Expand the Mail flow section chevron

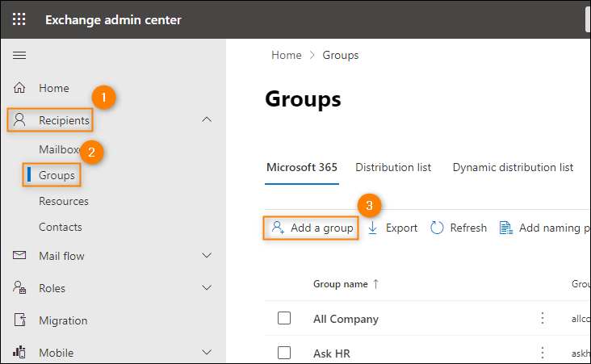click(x=207, y=256)
